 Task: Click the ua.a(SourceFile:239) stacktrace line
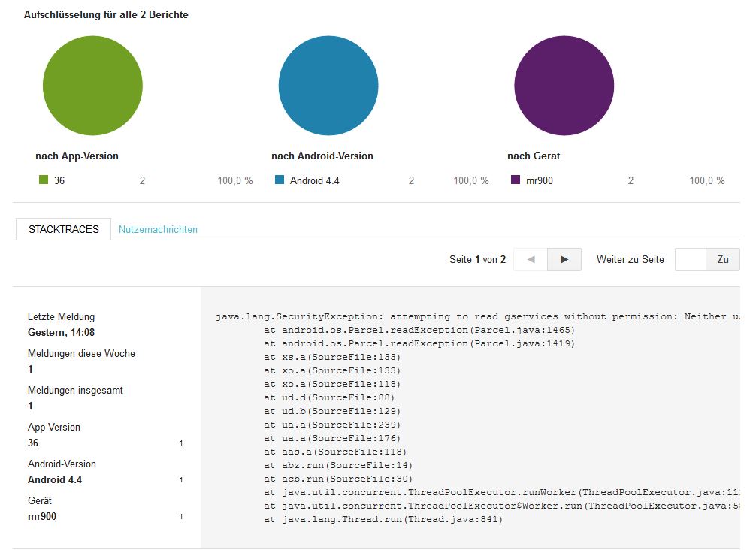[x=332, y=425]
